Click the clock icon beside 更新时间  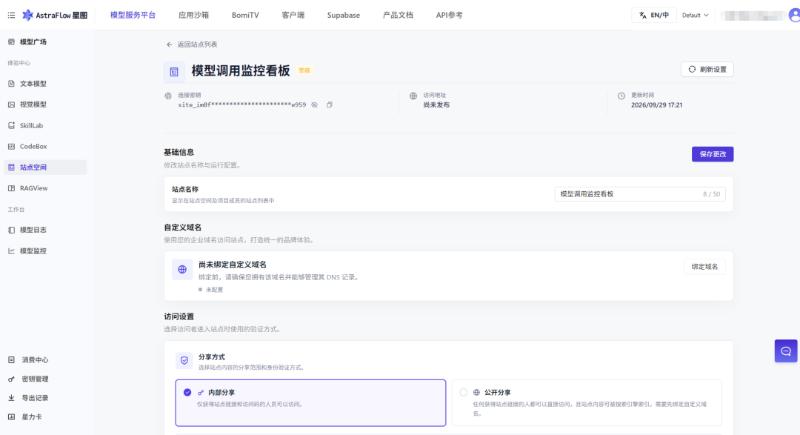pyautogui.click(x=621, y=95)
